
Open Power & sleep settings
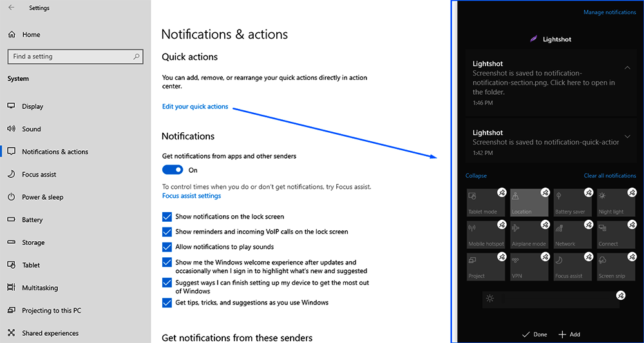[x=35, y=197]
